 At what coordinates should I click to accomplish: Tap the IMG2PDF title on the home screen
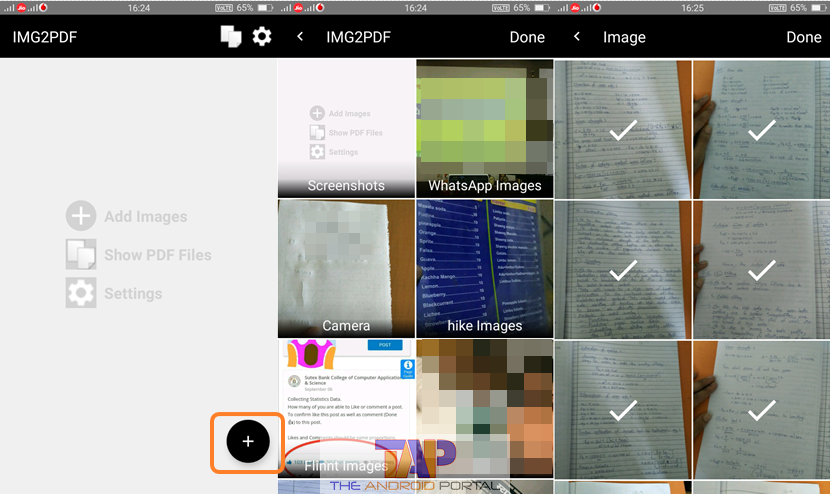(x=45, y=37)
